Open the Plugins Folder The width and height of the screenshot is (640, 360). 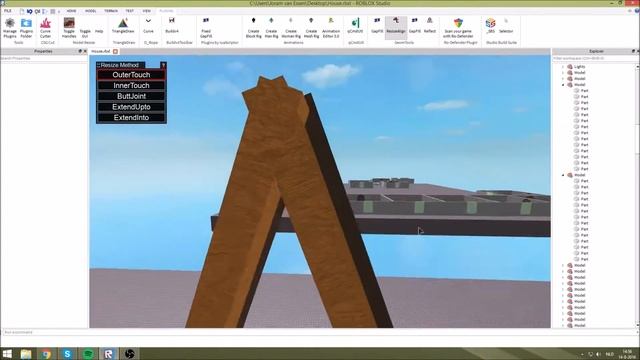click(27, 28)
